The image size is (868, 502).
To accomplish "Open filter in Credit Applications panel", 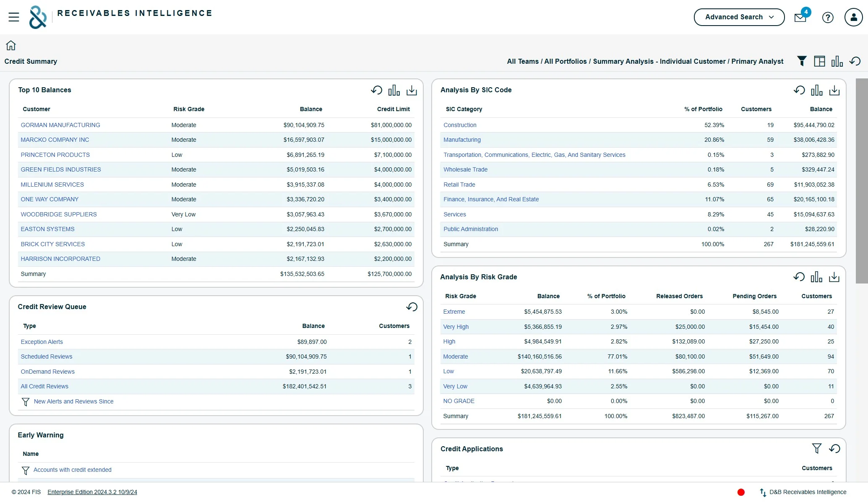I will pos(817,449).
